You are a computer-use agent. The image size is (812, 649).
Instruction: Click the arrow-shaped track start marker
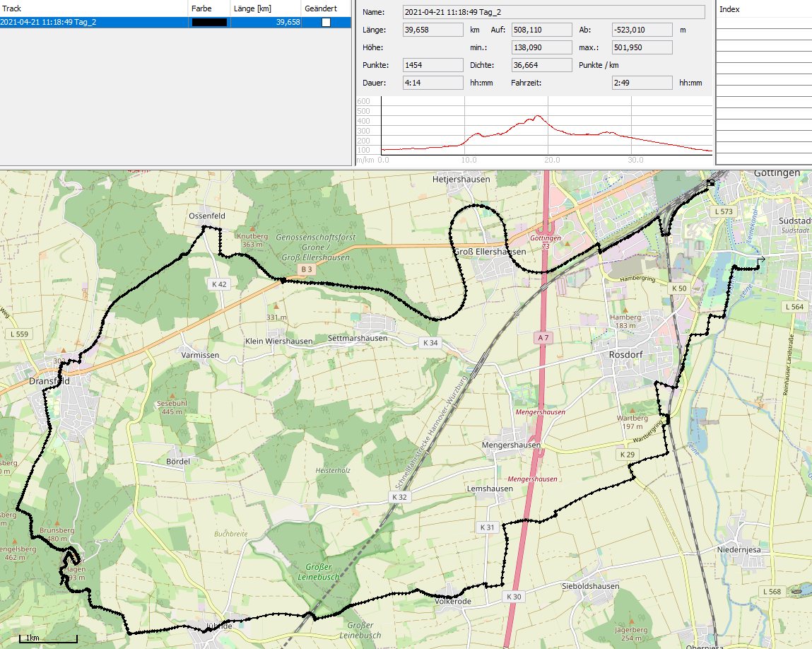tap(760, 261)
